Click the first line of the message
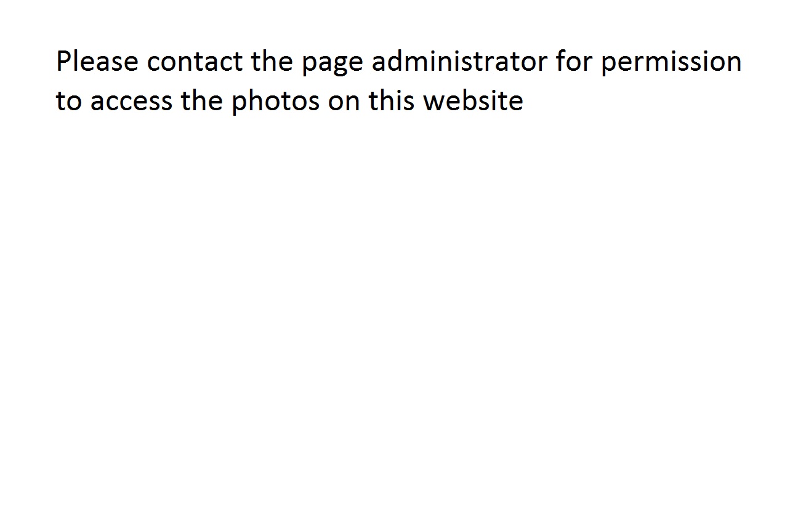Viewport: 798px width, 532px height. pyautogui.click(x=398, y=62)
